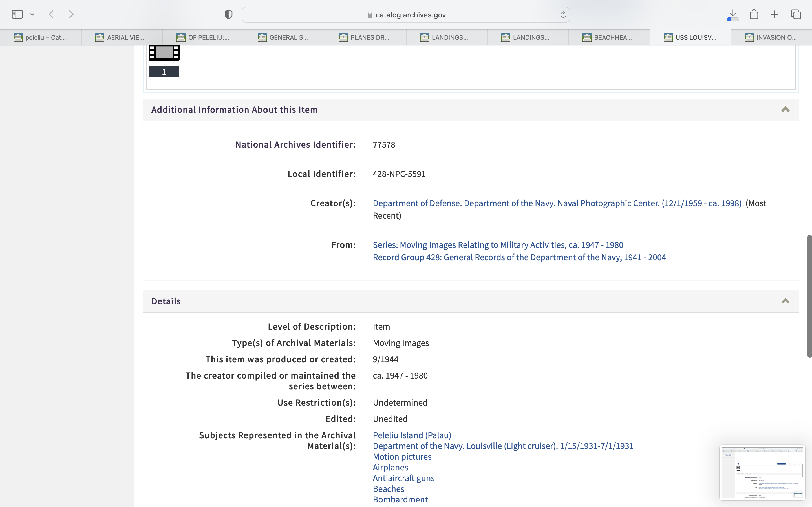812x507 pixels.
Task: Click the forward navigation arrow
Action: 71,14
